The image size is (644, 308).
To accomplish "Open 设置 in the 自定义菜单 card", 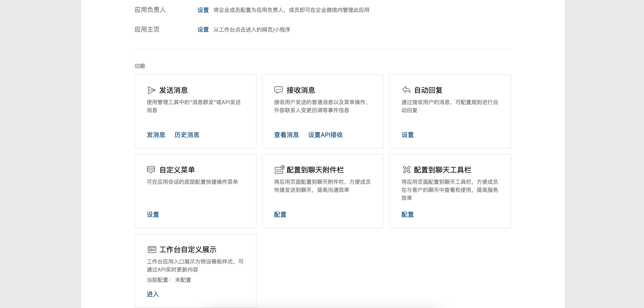I will 153,214.
